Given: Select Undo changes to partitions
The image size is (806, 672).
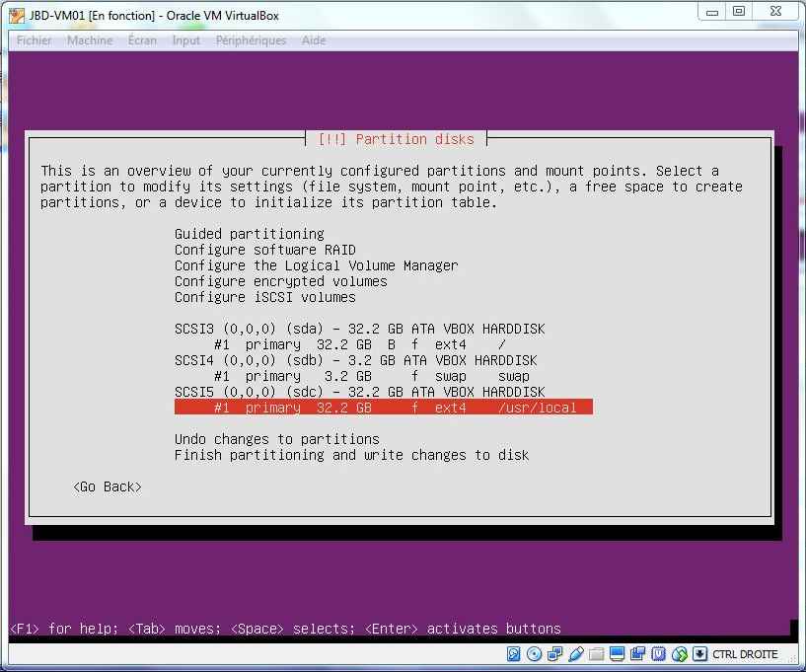Looking at the screenshot, I should [x=276, y=439].
